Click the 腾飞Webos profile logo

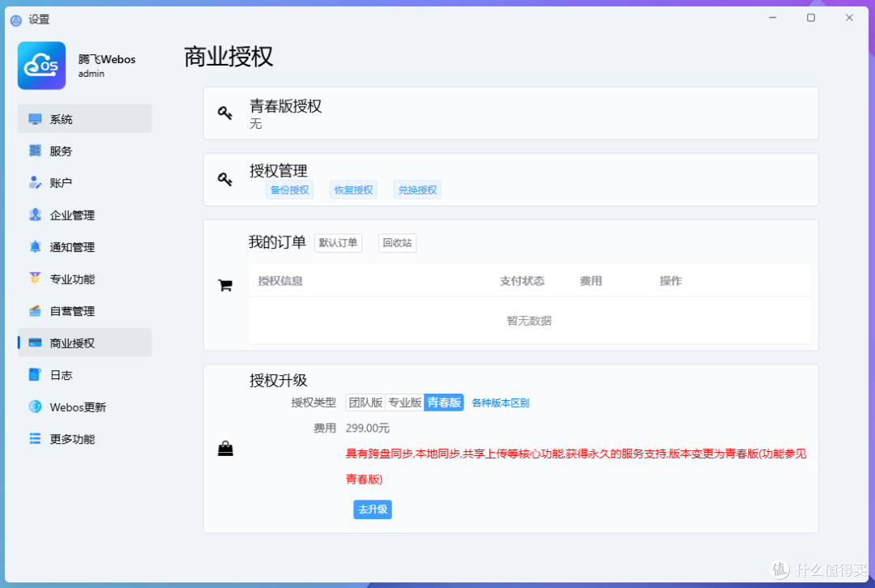(x=41, y=64)
